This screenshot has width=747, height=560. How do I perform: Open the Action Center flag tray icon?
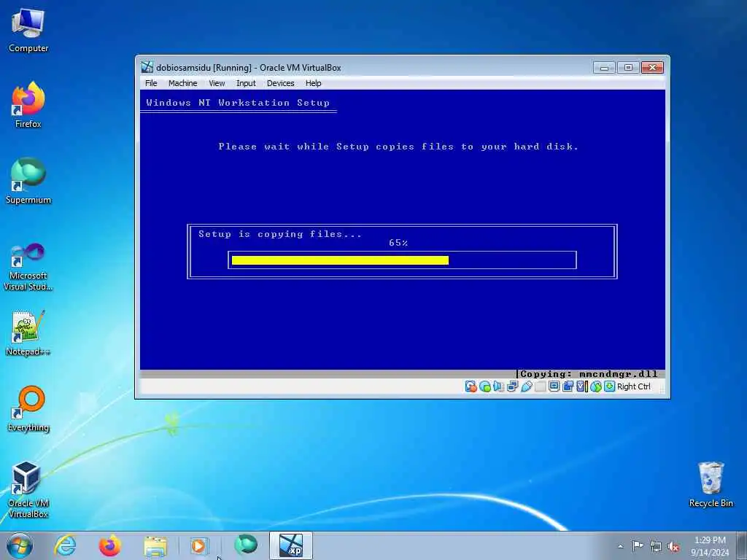click(x=638, y=545)
